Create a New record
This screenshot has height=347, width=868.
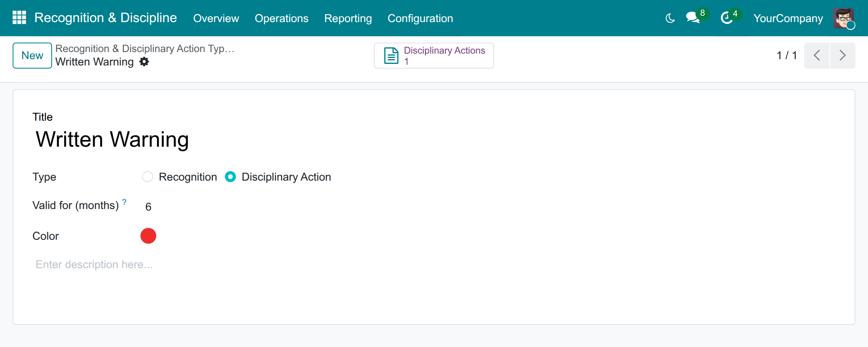click(32, 56)
